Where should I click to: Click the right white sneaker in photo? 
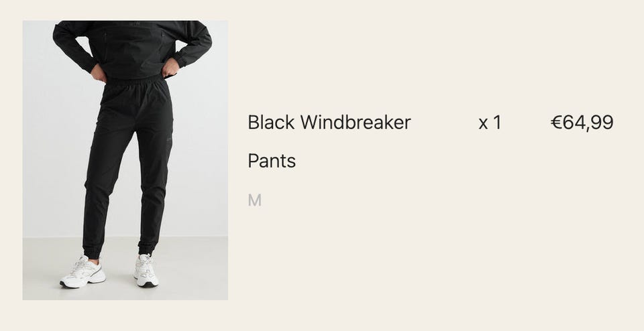point(146,270)
